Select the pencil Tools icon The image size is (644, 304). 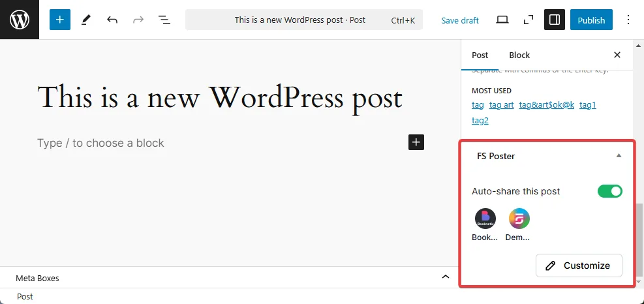point(86,20)
